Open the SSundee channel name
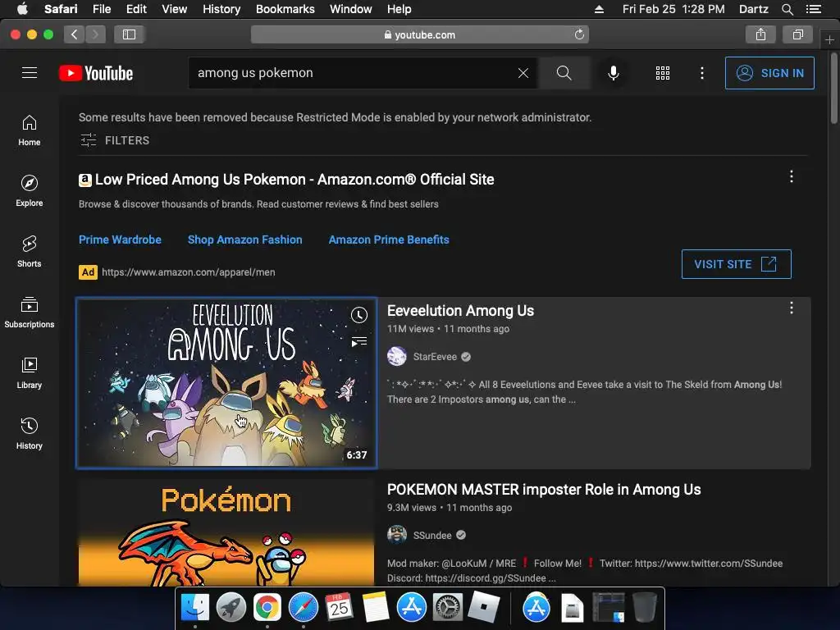Viewport: 840px width, 630px height. (x=432, y=535)
